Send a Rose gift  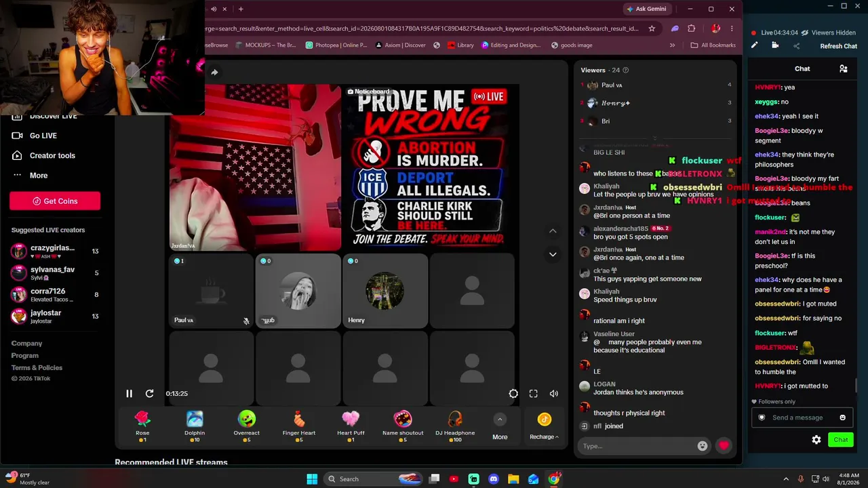[x=142, y=426]
